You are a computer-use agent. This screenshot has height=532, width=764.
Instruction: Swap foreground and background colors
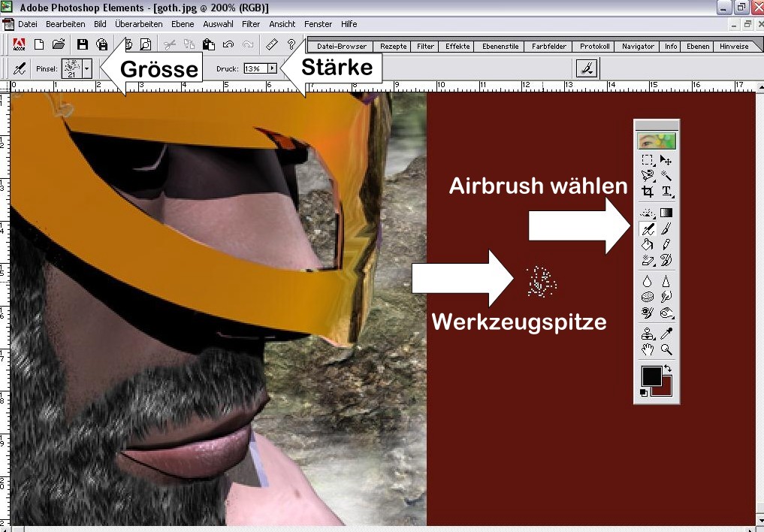[668, 369]
